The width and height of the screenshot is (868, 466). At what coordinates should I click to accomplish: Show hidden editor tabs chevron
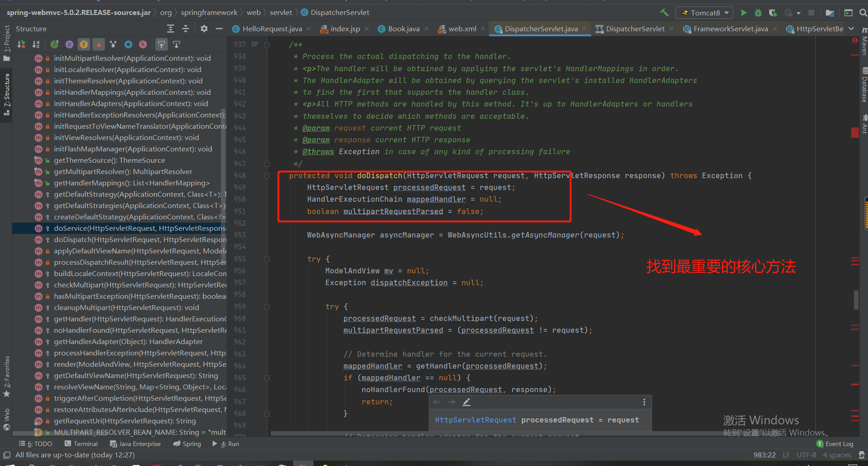[851, 29]
